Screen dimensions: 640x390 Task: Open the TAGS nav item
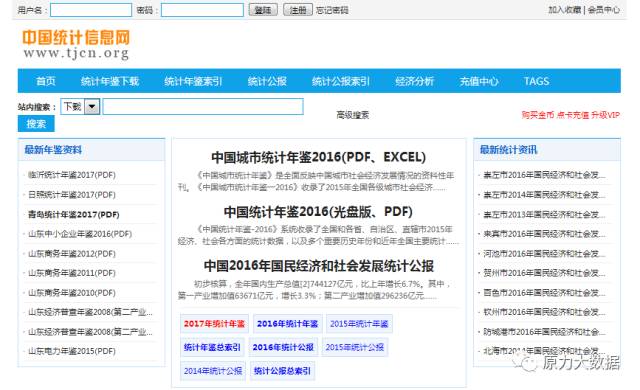[x=536, y=81]
